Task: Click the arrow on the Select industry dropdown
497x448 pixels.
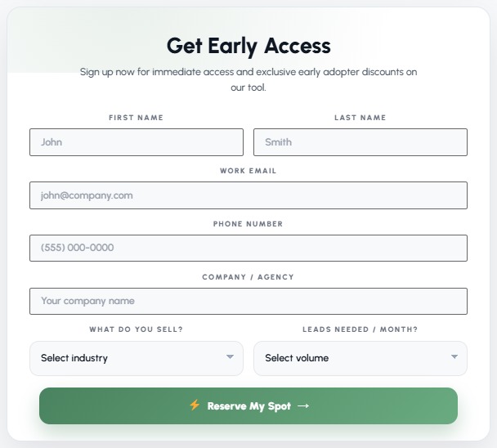Action: pos(231,357)
